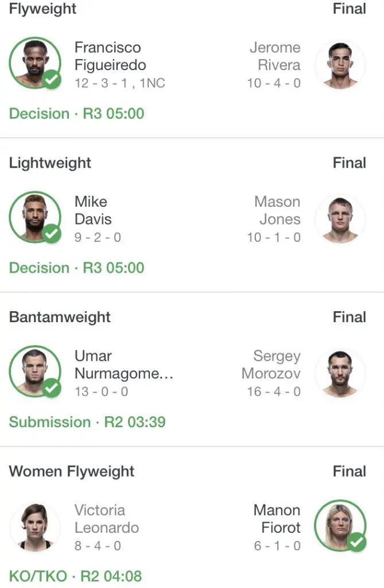Tap Victoria Leonardo's fighter photo
Screen dimensions: 384x588
34,525
